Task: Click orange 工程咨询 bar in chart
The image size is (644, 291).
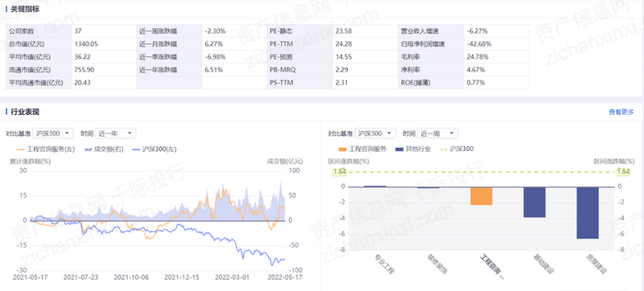Action: pos(481,196)
